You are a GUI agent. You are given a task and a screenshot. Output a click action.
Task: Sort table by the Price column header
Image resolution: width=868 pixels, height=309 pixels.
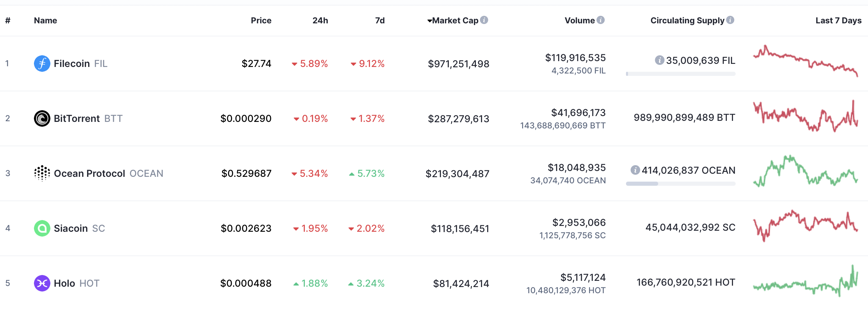coord(261,21)
